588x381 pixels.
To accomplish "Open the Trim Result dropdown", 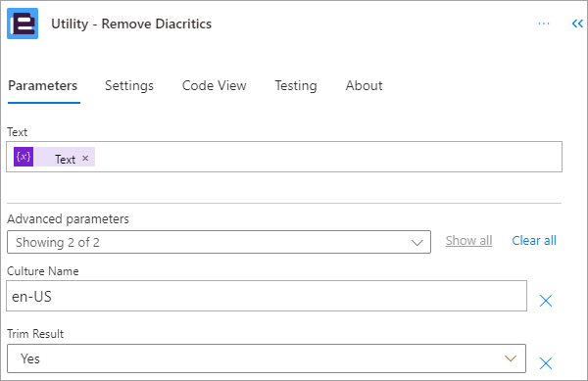I will click(267, 358).
